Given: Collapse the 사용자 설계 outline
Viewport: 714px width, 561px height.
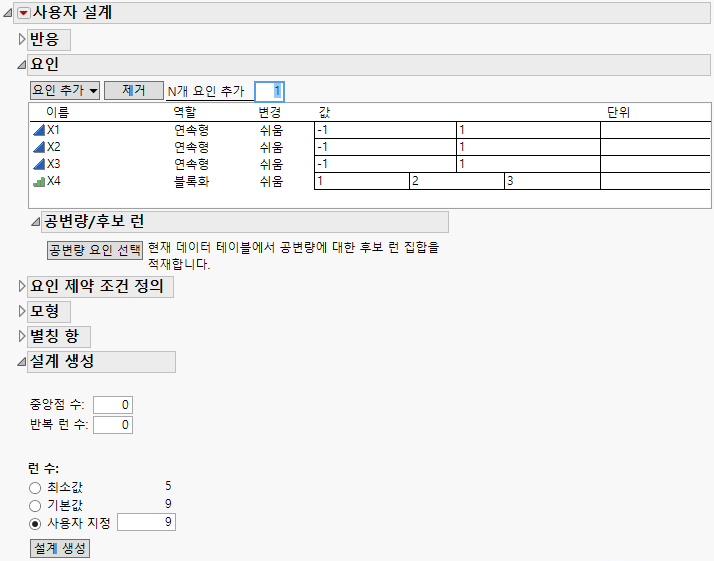Looking at the screenshot, I should [x=8, y=13].
